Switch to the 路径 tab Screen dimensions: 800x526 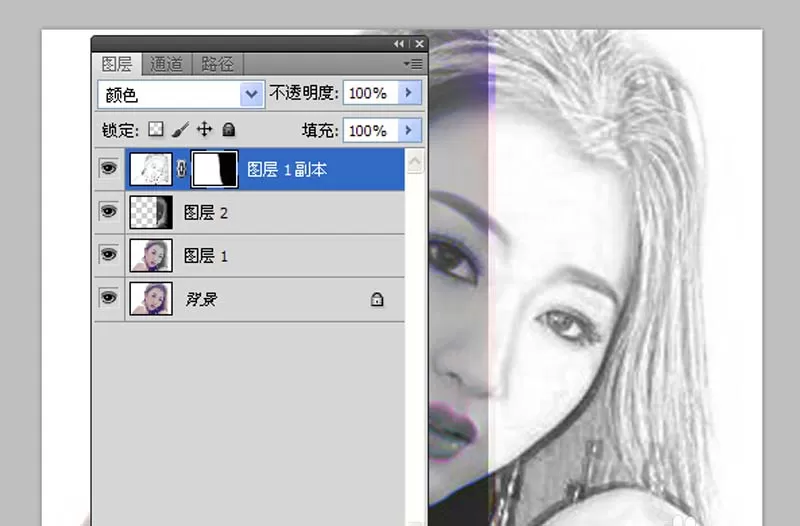coord(217,64)
